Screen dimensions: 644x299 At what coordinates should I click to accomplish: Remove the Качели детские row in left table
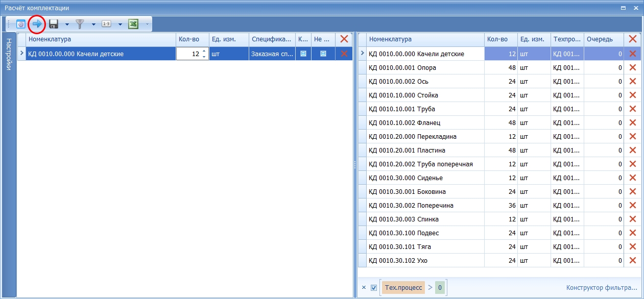(344, 54)
